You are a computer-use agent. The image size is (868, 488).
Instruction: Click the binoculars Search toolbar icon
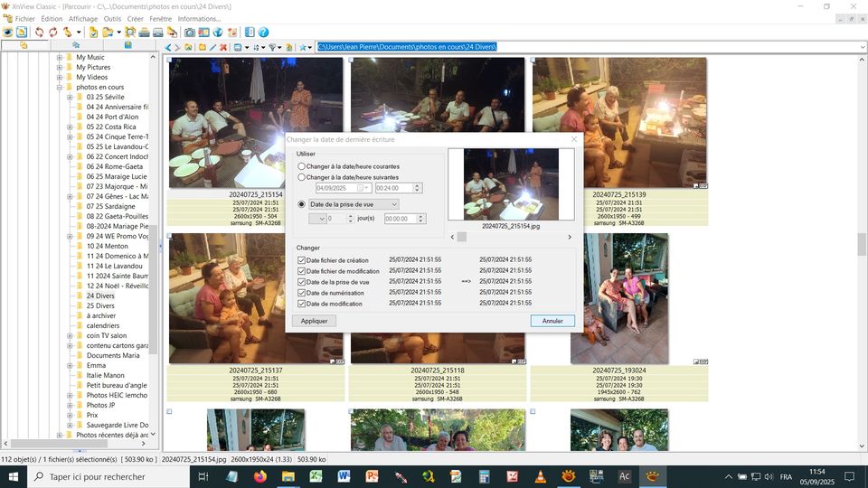pos(130,33)
